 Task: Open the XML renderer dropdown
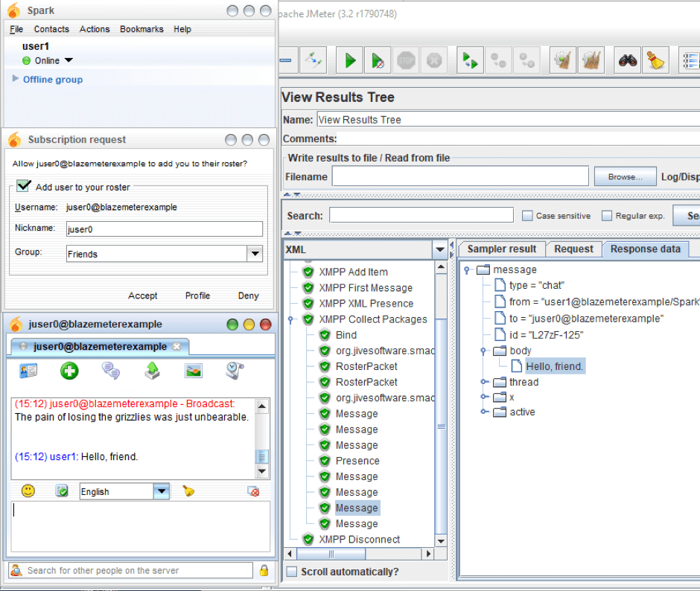(439, 249)
